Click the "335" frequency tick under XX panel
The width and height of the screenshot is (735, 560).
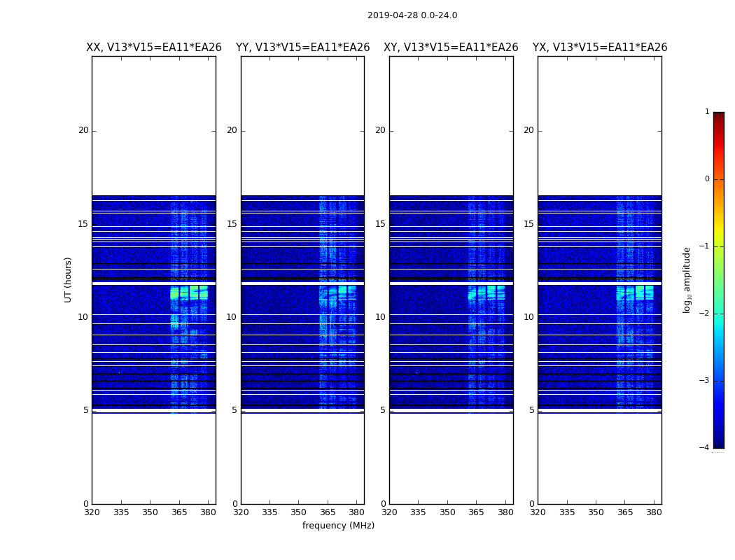click(121, 512)
